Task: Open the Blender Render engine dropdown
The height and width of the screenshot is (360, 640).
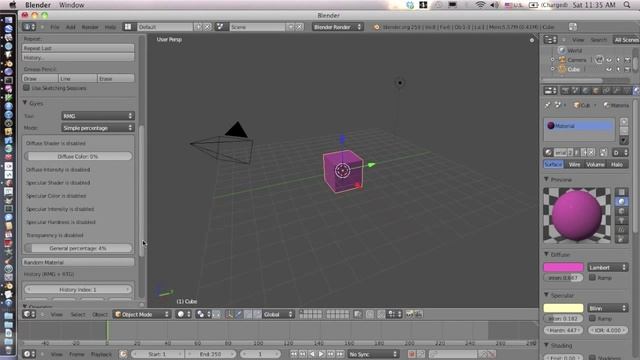Action: 337,27
